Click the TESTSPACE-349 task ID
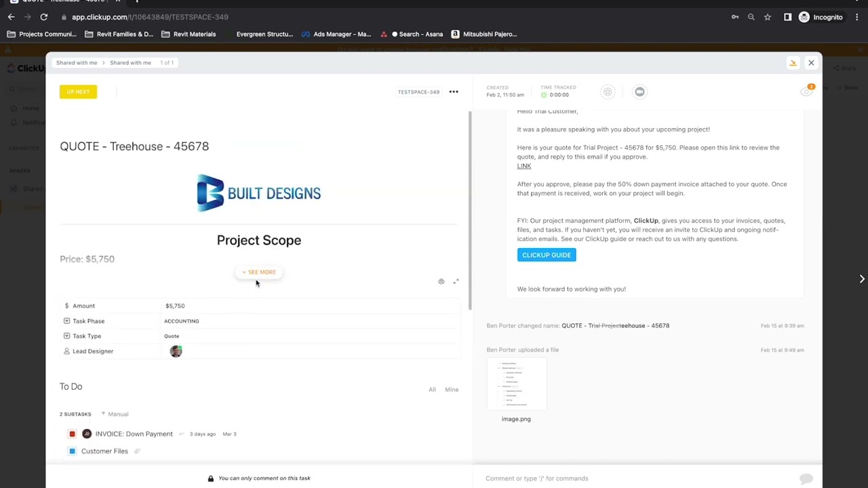This screenshot has width=868, height=488. pyautogui.click(x=418, y=92)
